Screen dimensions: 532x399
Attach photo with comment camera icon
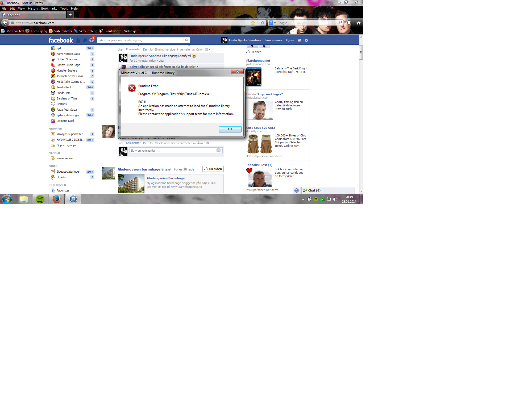[218, 150]
